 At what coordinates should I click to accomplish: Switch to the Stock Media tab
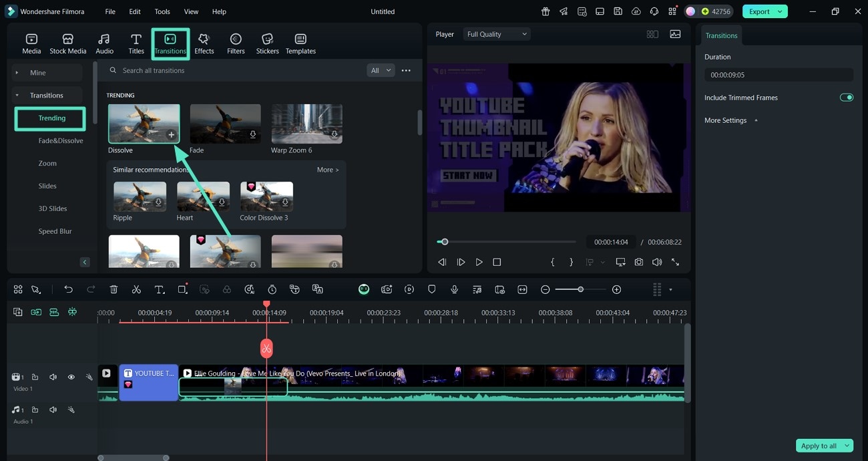(68, 44)
